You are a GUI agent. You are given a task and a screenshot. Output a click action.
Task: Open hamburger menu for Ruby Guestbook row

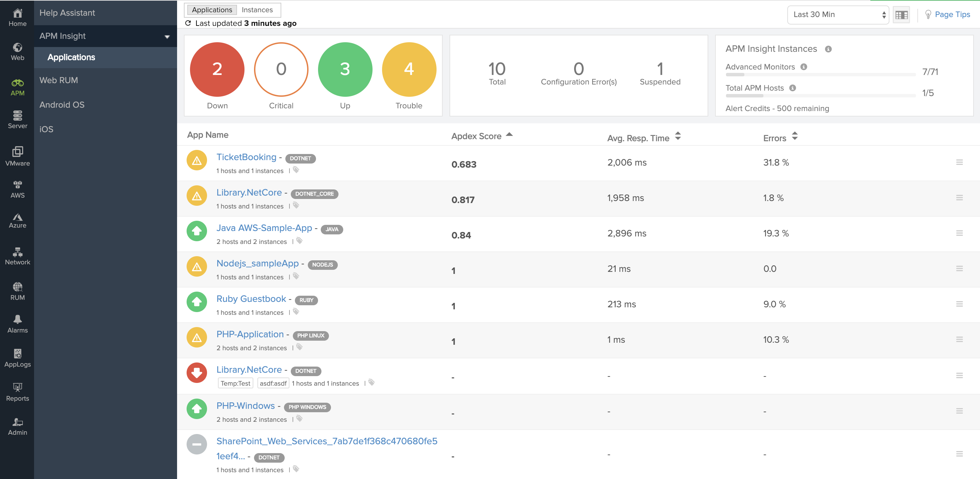(x=959, y=304)
